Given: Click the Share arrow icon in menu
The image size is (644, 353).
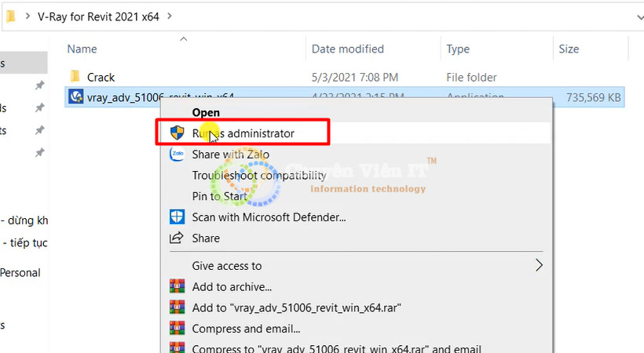Looking at the screenshot, I should pyautogui.click(x=177, y=238).
